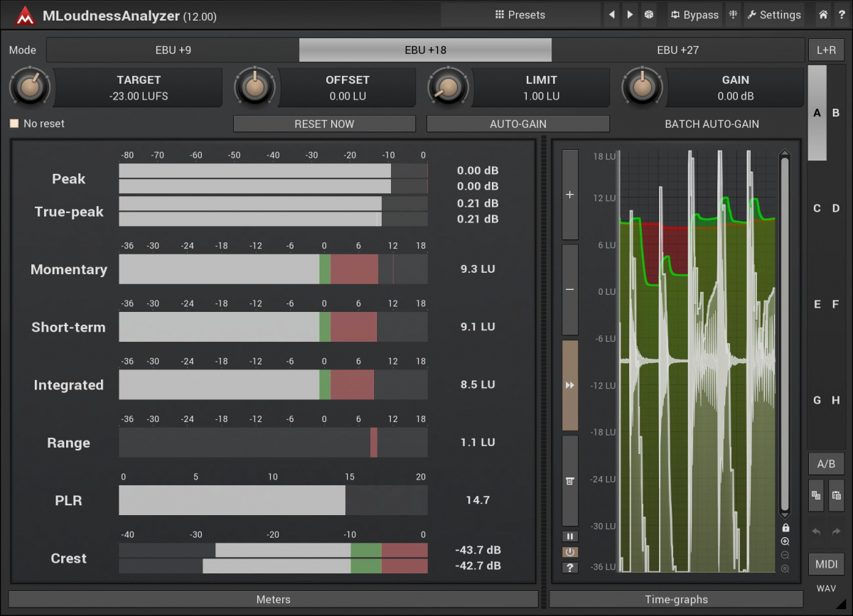
Task: Click the WAV label
Action: point(826,588)
